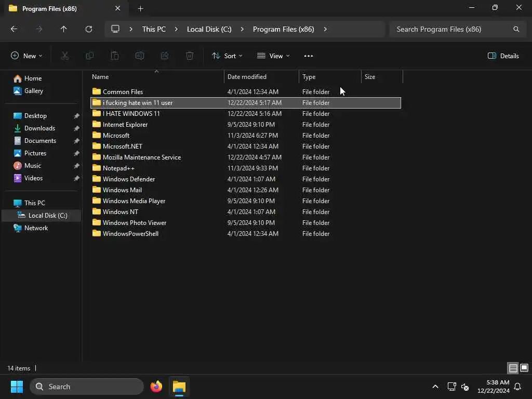Open the New dropdown menu

[x=26, y=56]
